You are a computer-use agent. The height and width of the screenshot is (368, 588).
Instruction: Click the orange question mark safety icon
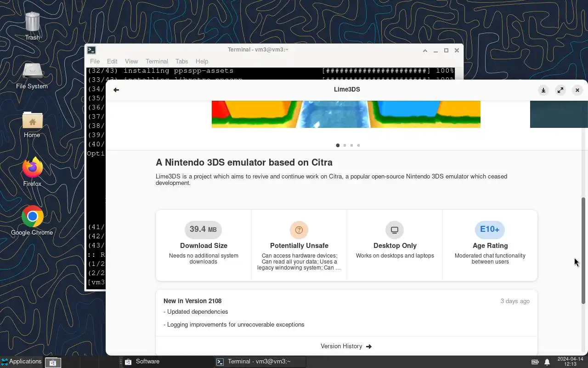coord(299,230)
